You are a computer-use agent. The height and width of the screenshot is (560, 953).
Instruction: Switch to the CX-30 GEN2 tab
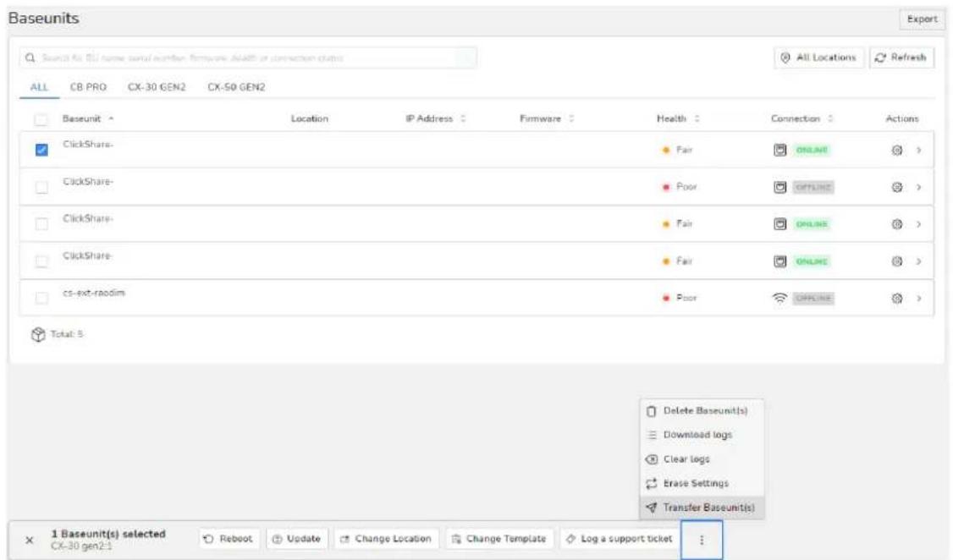tap(157, 87)
